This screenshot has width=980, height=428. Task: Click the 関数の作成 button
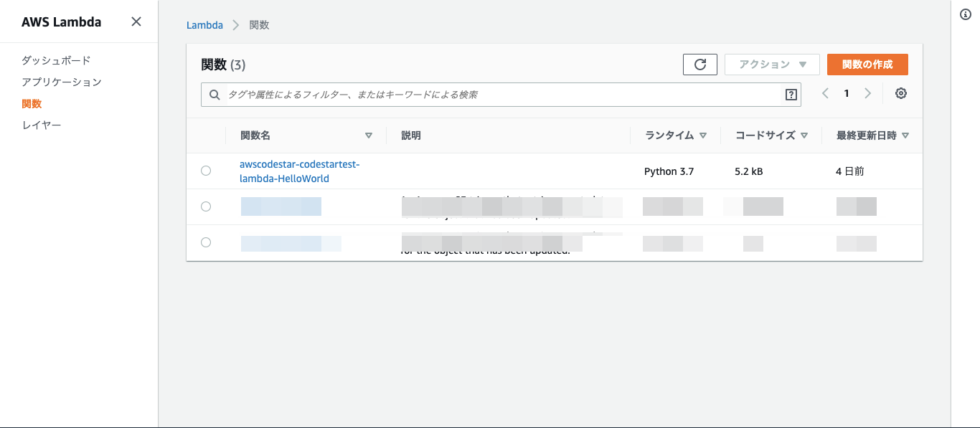867,65
